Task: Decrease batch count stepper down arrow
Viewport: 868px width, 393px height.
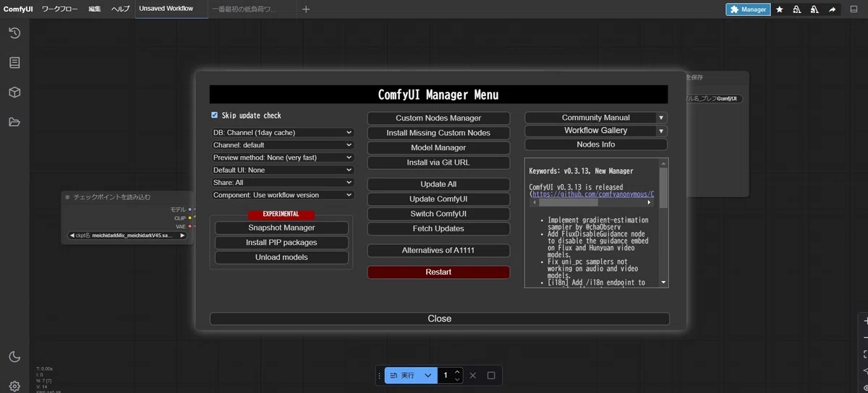Action: 456,380
